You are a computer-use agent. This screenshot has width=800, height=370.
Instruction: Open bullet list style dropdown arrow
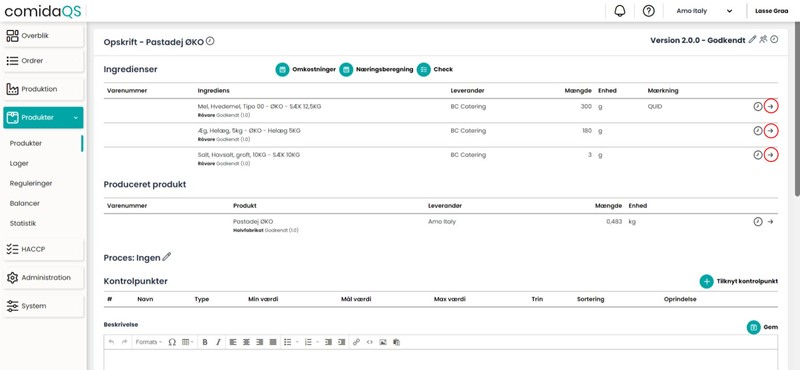click(297, 342)
